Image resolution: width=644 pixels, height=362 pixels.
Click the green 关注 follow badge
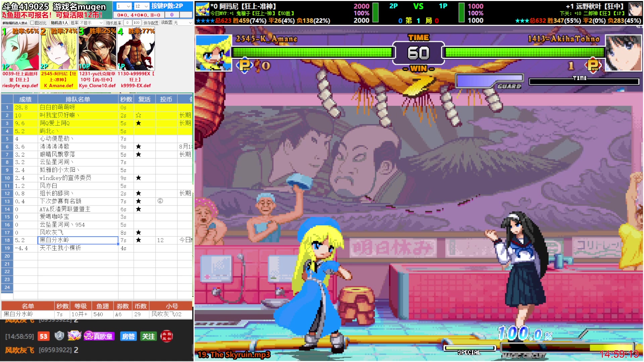(148, 336)
